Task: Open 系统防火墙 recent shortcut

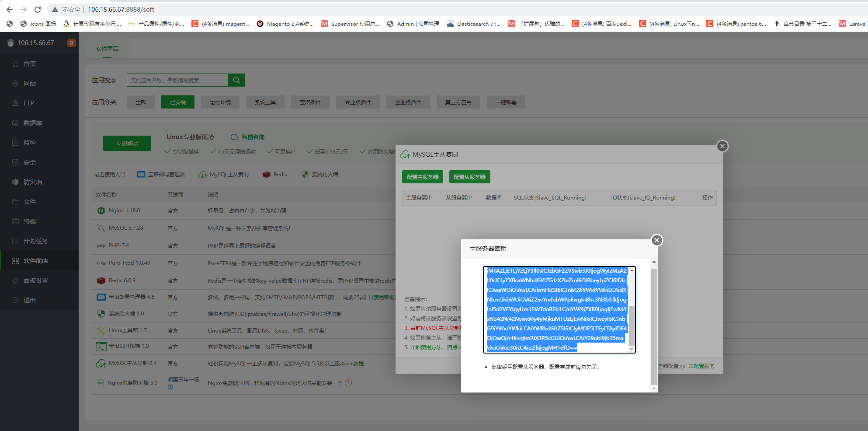Action: pyautogui.click(x=320, y=174)
